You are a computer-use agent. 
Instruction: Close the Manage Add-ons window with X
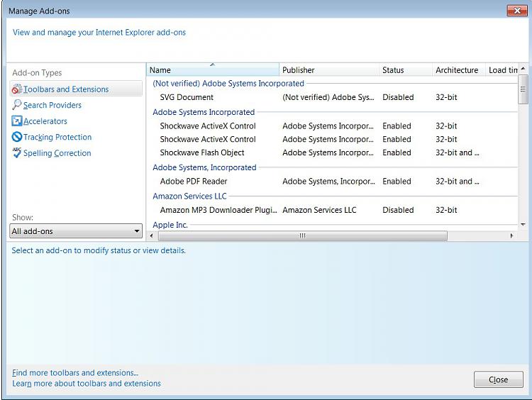point(517,11)
